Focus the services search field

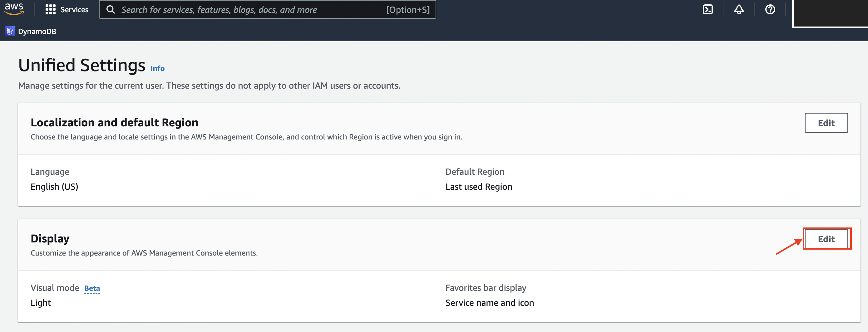pos(253,9)
